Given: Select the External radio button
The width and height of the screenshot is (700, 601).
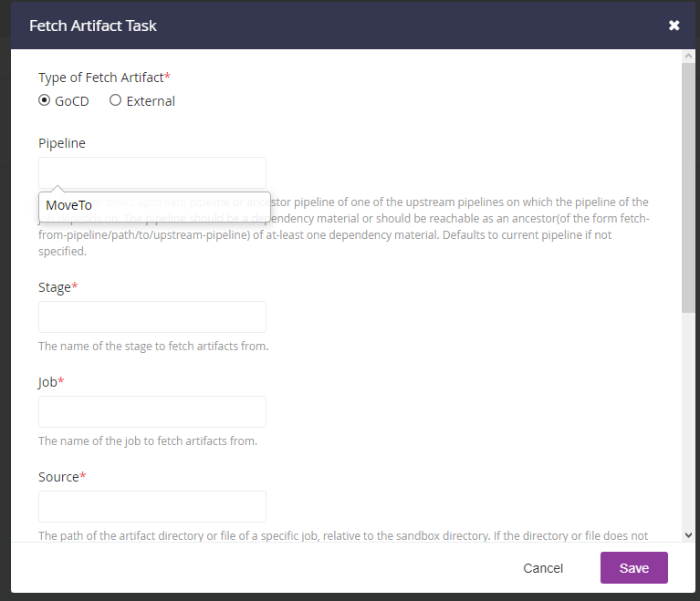Looking at the screenshot, I should [x=115, y=100].
